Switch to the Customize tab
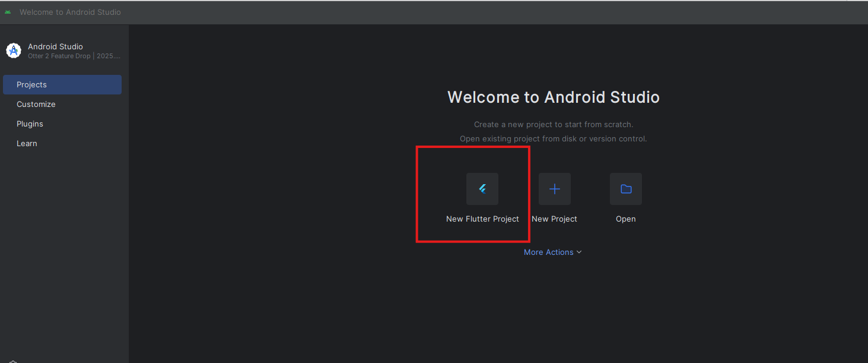 (36, 104)
